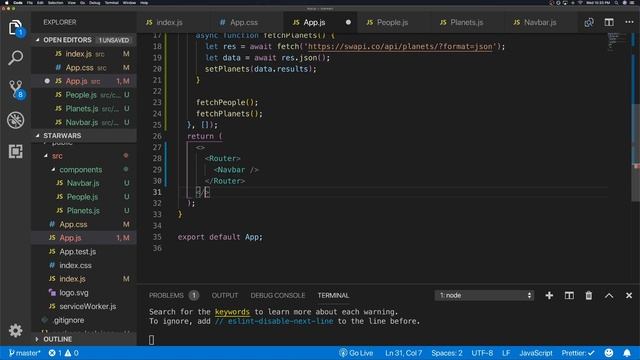Collapse the Open Editors section

(x=84, y=40)
